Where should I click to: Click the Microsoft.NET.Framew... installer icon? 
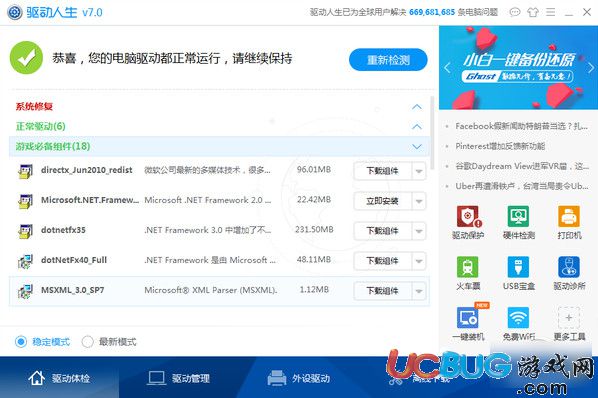(x=25, y=201)
